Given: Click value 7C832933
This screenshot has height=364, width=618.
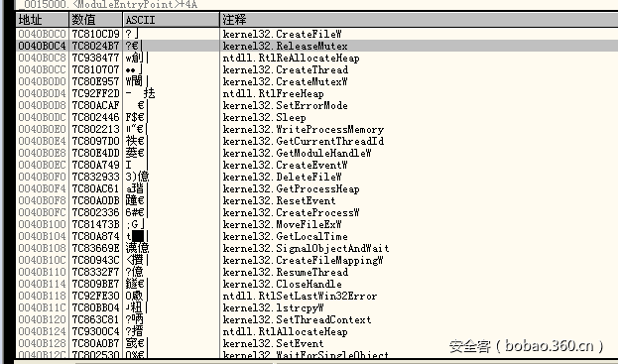Looking at the screenshot, I should (95, 177).
